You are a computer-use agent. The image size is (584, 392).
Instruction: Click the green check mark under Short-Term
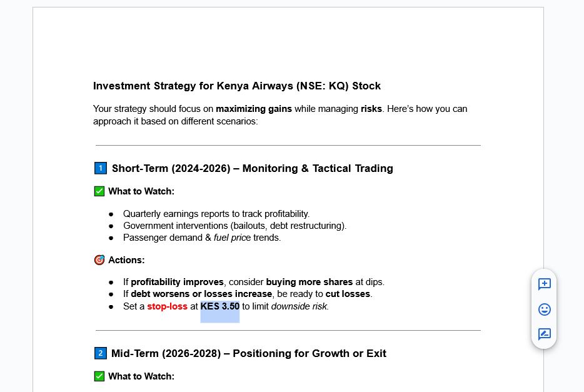(x=99, y=191)
